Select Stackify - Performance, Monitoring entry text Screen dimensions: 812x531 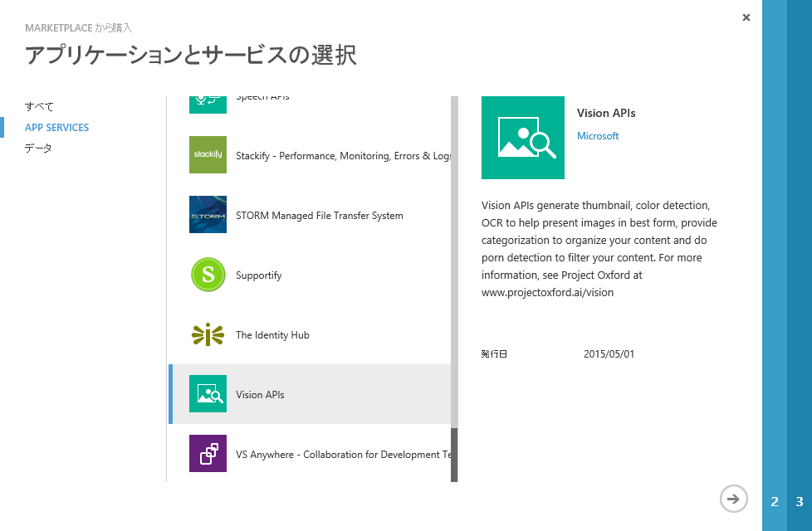click(343, 156)
